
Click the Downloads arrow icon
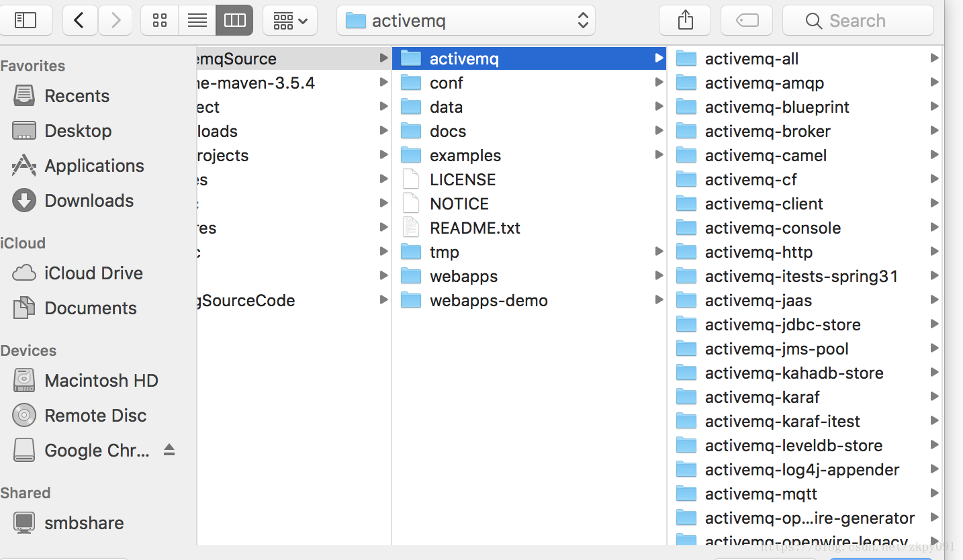tap(24, 201)
